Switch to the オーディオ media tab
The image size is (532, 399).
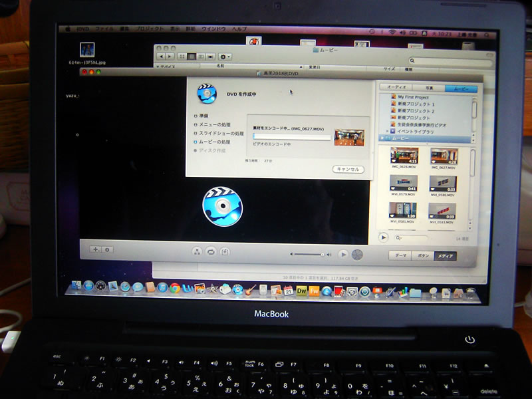(396, 87)
